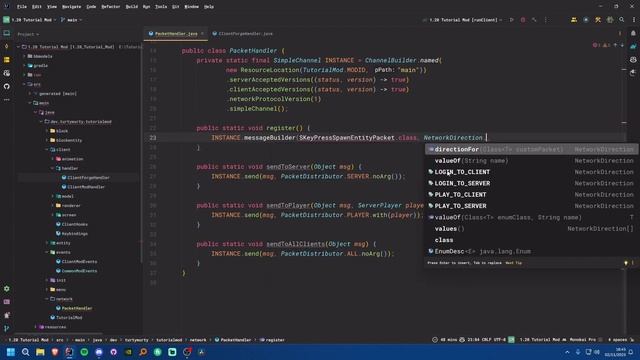The height and width of the screenshot is (360, 640).
Task: Close the PacketHandler.java tab
Action: [x=202, y=34]
